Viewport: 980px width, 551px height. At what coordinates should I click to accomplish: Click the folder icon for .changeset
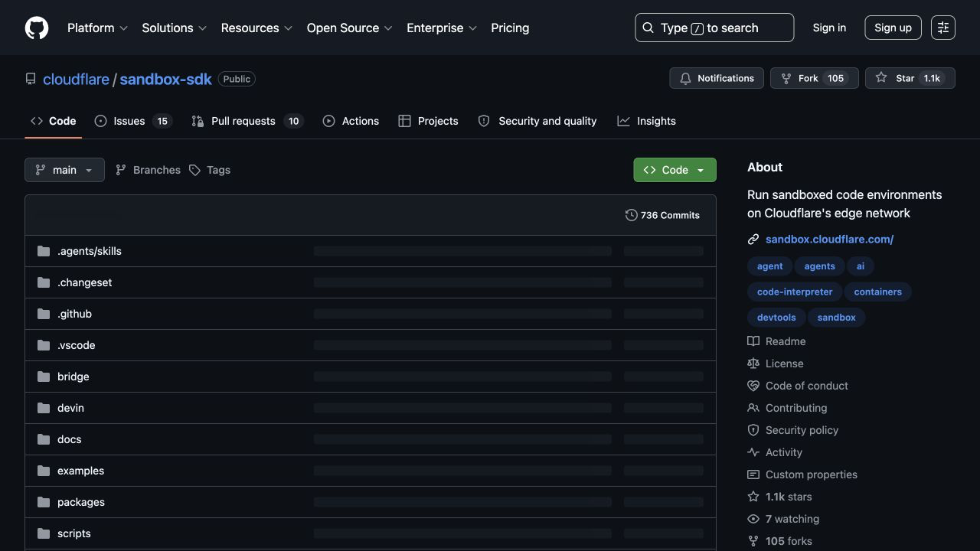coord(44,282)
